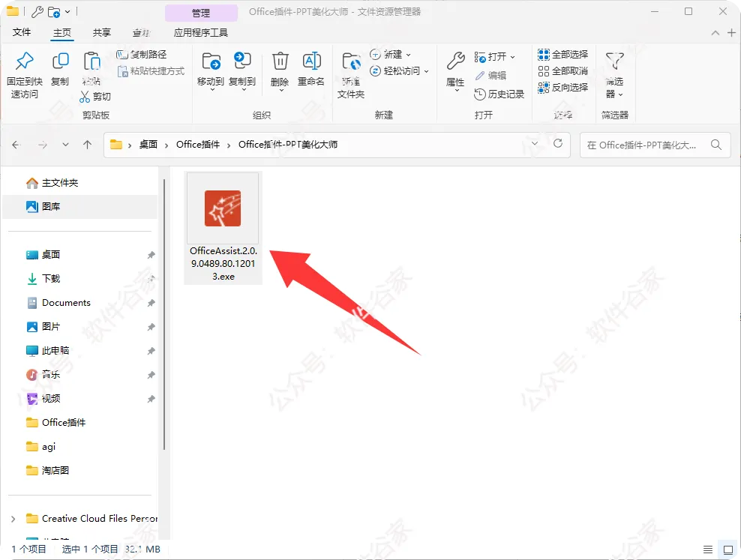Go up one folder level
The width and height of the screenshot is (741, 560).
(88, 145)
